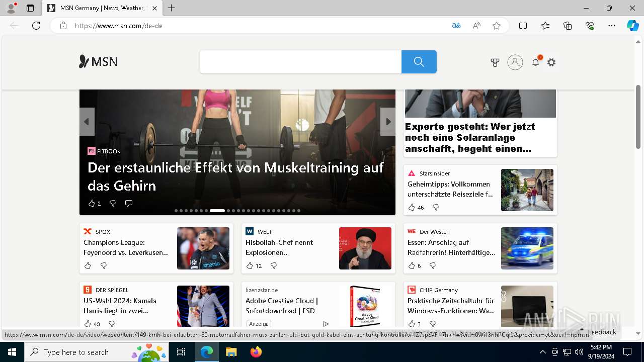The width and height of the screenshot is (644, 362).
Task: Open Praktische Zeitschaltuhr CHIP article
Action: tap(451, 306)
